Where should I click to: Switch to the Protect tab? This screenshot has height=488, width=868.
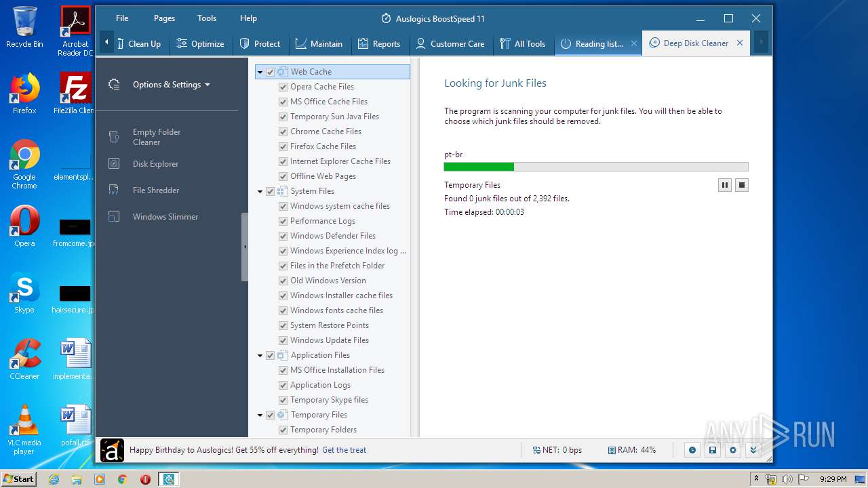tap(260, 43)
